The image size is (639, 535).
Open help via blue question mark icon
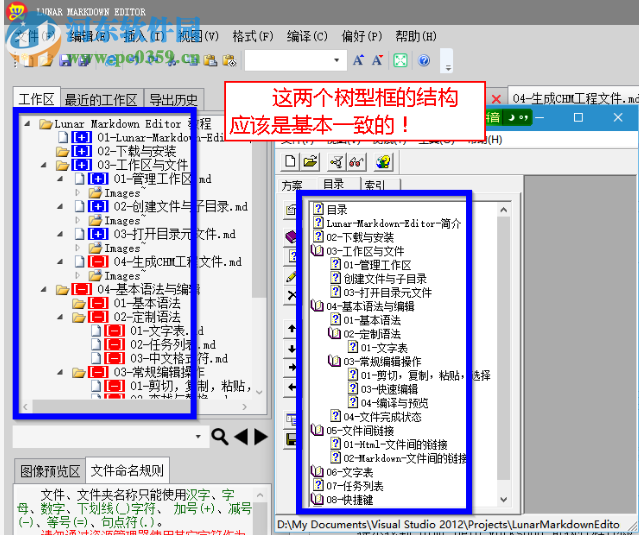click(x=424, y=61)
